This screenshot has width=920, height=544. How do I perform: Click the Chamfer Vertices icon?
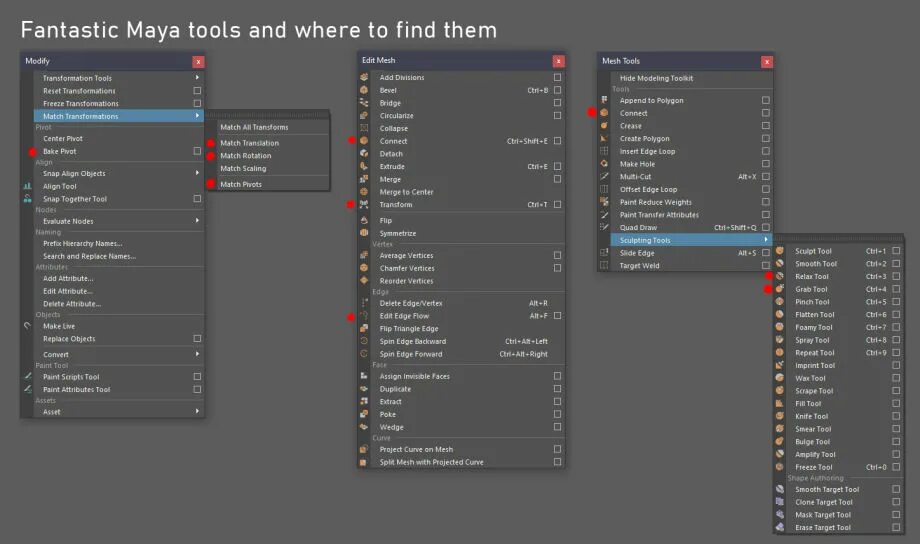[364, 268]
